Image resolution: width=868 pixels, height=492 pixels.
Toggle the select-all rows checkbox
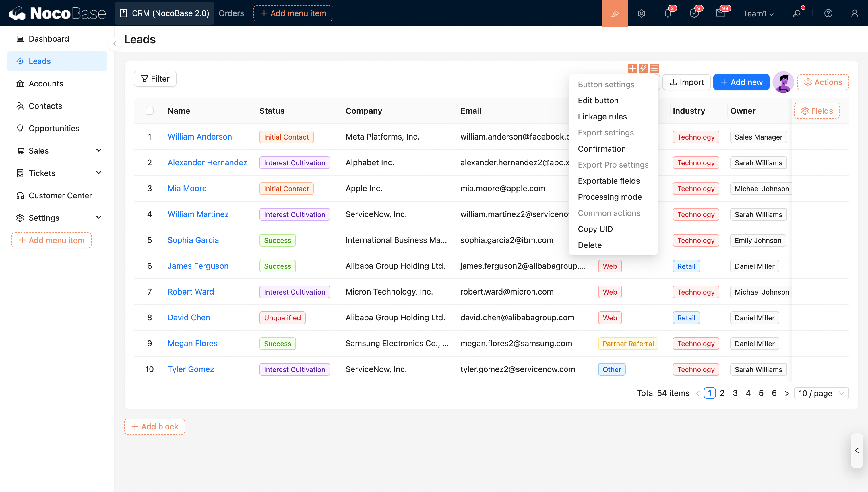point(149,111)
